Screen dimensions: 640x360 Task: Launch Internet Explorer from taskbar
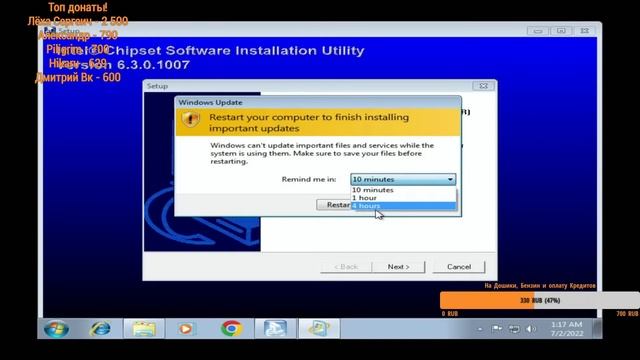[x=100, y=329]
